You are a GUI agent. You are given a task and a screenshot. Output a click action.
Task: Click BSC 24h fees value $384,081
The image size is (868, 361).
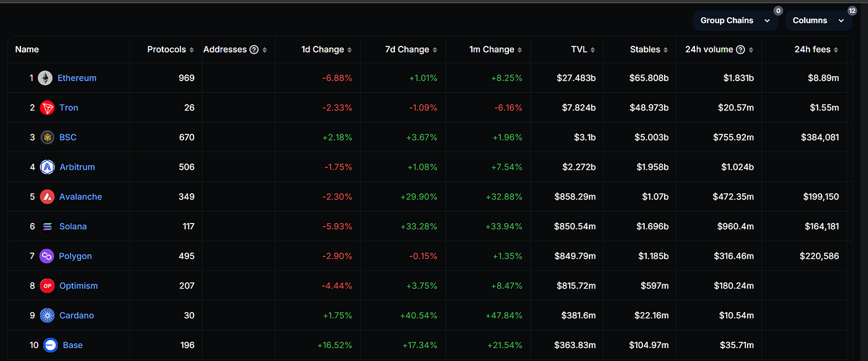[x=820, y=137]
